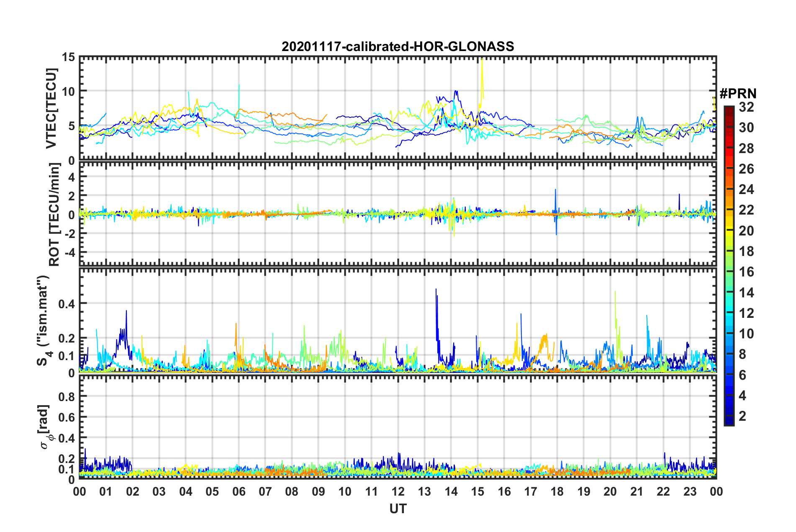
Task: Click x-axis time label 04
Action: click(x=186, y=492)
